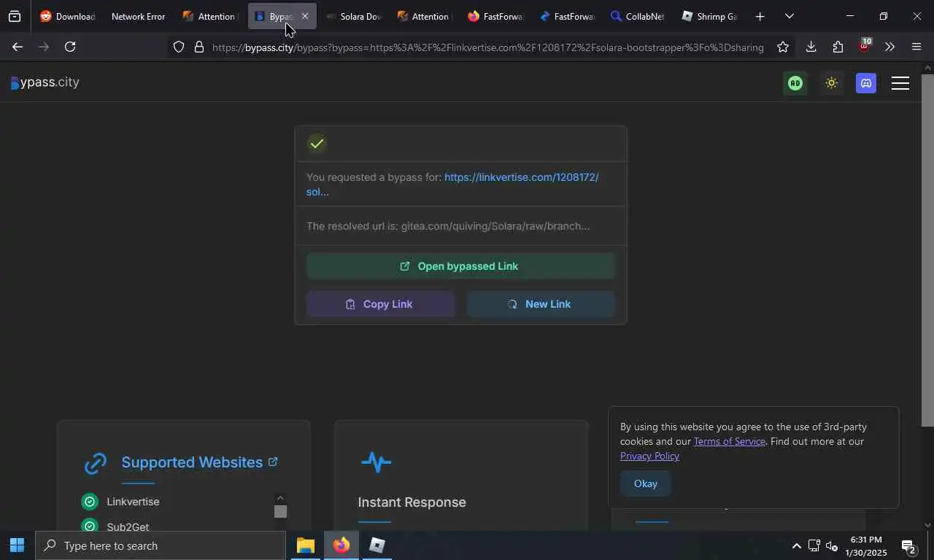
Task: Copy the resolved link
Action: [x=380, y=304]
